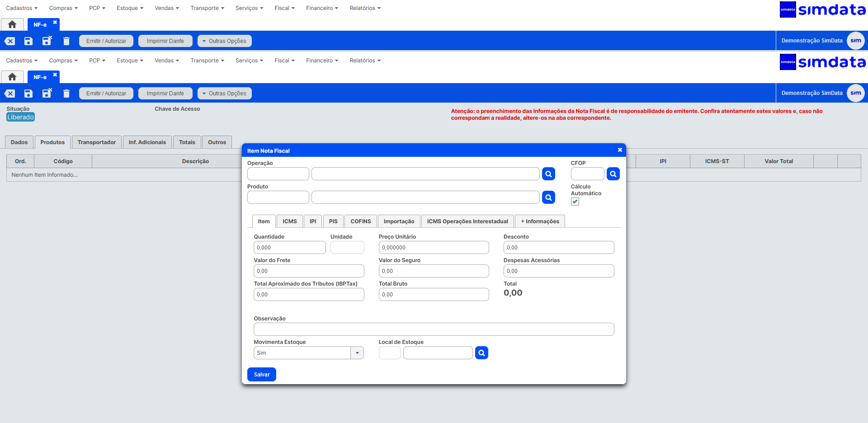
Task: Switch to the ICMS tab
Action: point(290,221)
